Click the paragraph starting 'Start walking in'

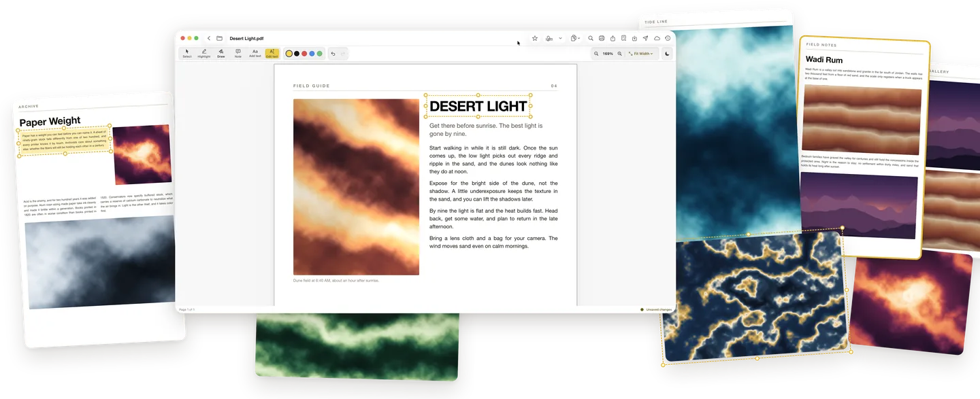click(x=493, y=159)
